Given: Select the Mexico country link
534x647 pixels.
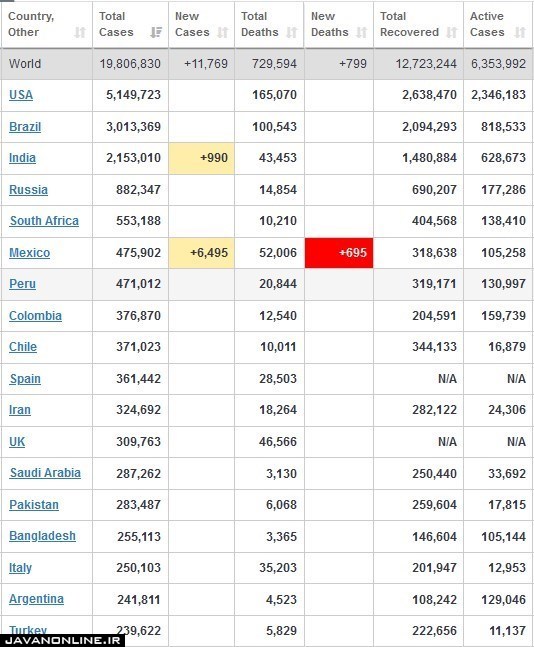Looking at the screenshot, I should pos(29,253).
